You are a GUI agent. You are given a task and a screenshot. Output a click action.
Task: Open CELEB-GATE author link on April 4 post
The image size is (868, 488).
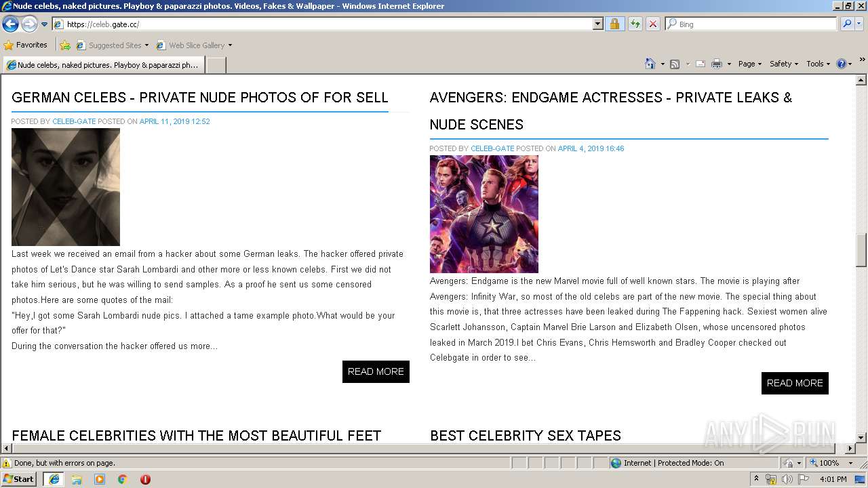[x=492, y=148]
